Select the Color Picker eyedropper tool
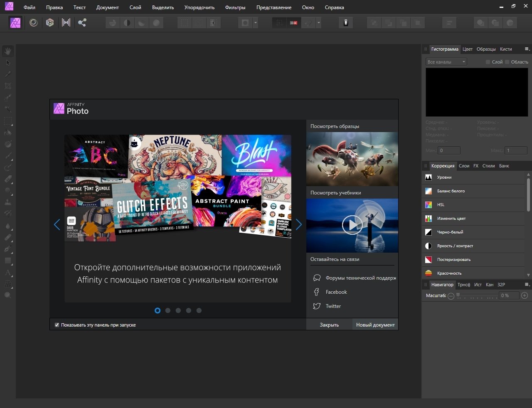The image size is (532, 408). tap(8, 74)
